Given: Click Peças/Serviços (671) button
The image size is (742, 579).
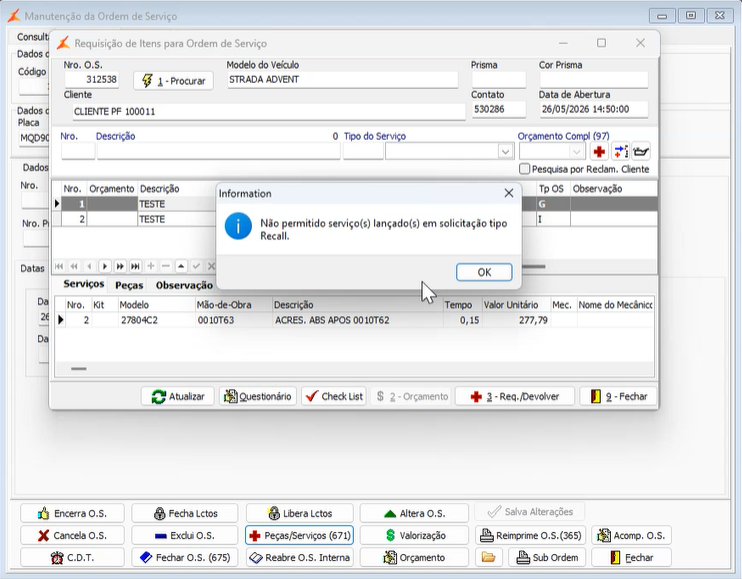Looking at the screenshot, I should pyautogui.click(x=300, y=535).
